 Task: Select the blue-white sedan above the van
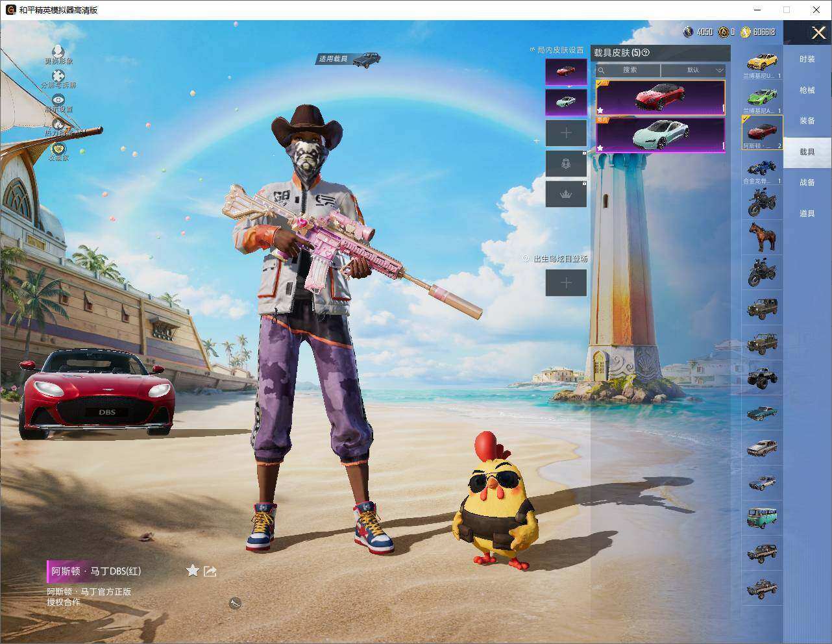coord(762,482)
